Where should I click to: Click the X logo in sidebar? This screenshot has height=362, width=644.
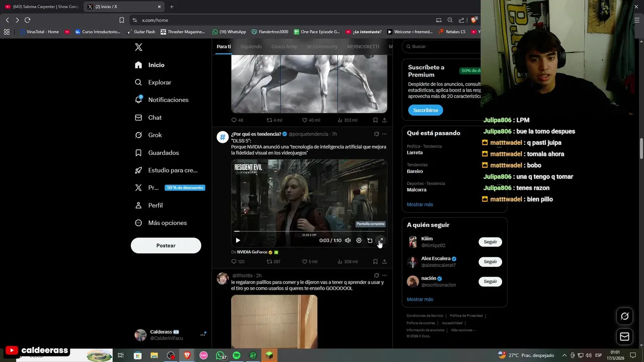[139, 47]
